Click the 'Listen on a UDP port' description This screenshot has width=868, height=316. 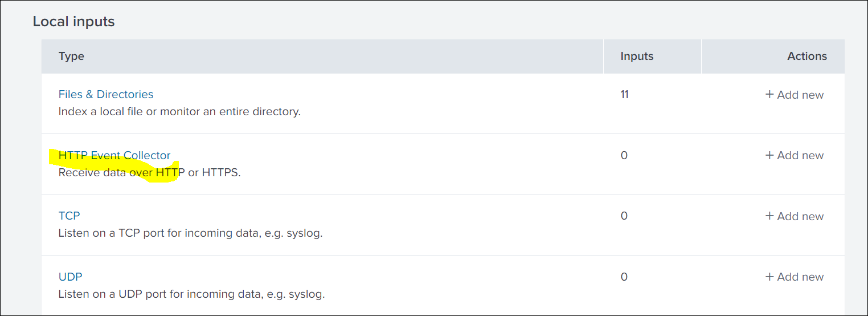(x=191, y=294)
